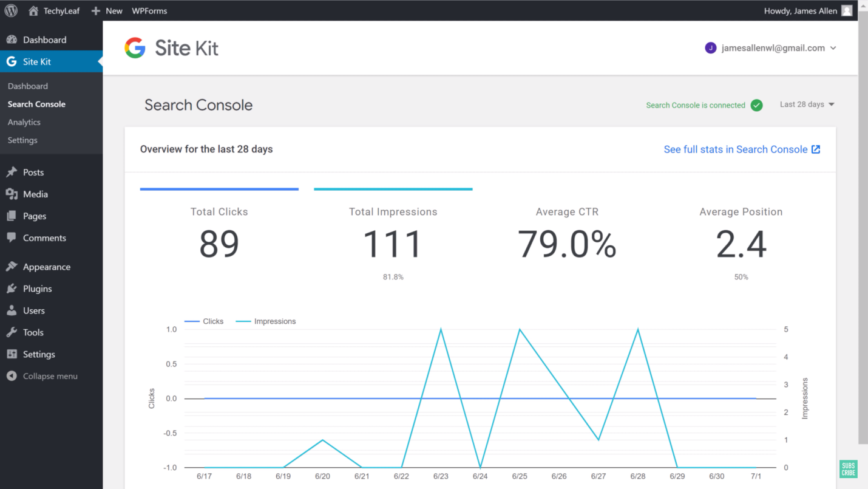Click the Google G logo in header
This screenshot has width=868, height=489.
(135, 48)
